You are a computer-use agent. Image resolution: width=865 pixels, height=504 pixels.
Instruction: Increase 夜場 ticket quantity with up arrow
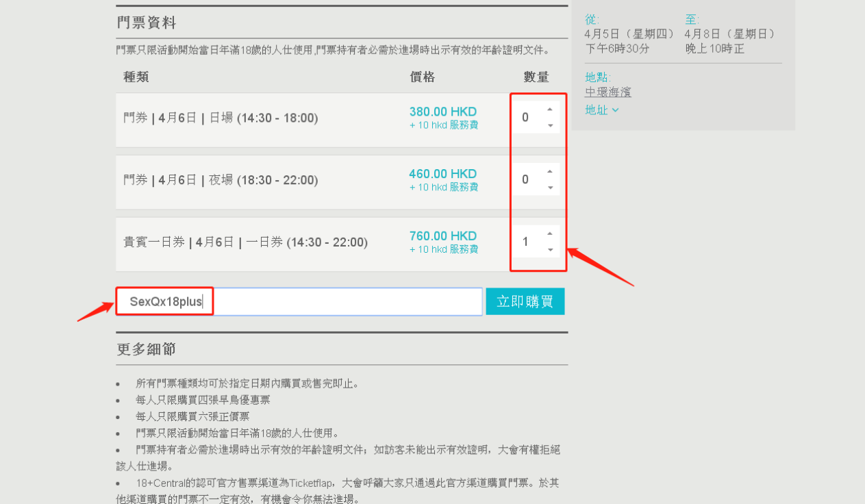[x=549, y=172]
